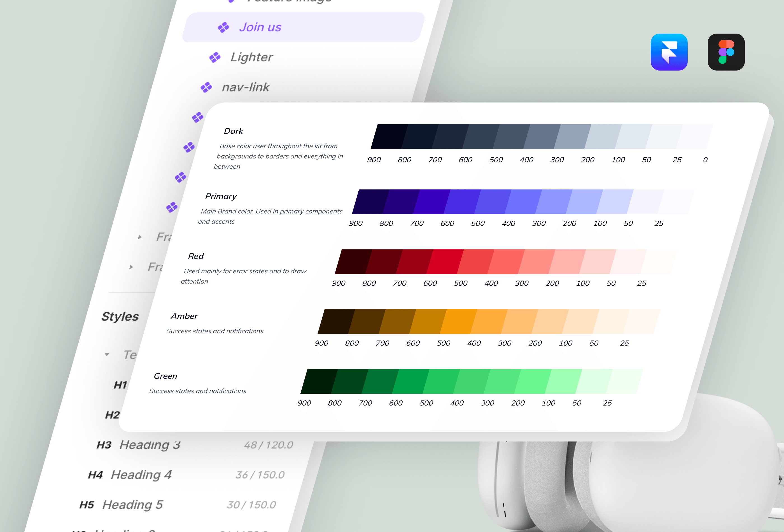Pick the Amber 300 color swatch
784x532 pixels.
click(x=519, y=321)
